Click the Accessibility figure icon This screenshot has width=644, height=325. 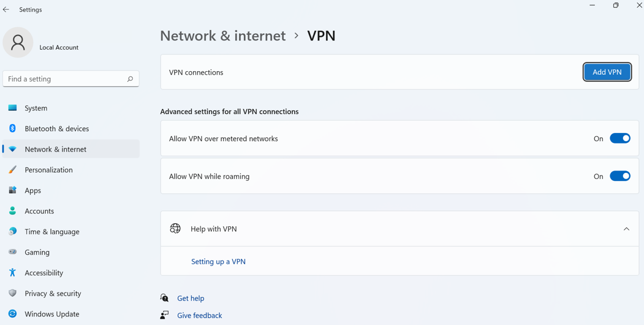click(x=12, y=273)
